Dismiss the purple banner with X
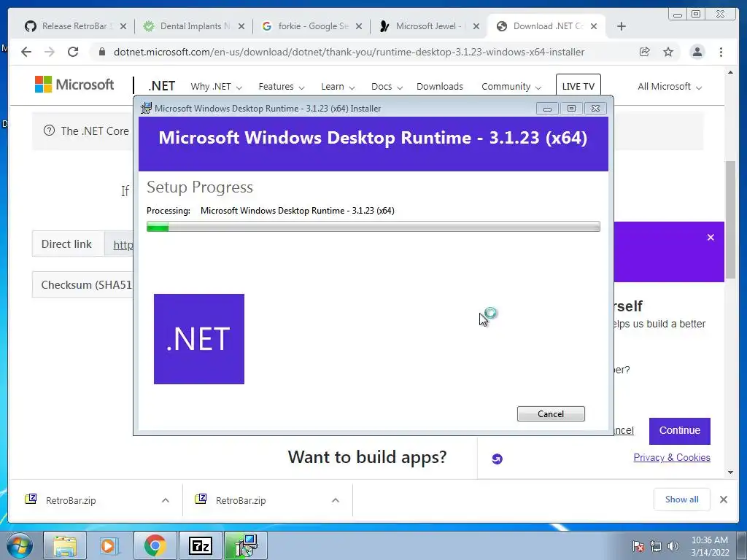747x560 pixels. pyautogui.click(x=711, y=237)
